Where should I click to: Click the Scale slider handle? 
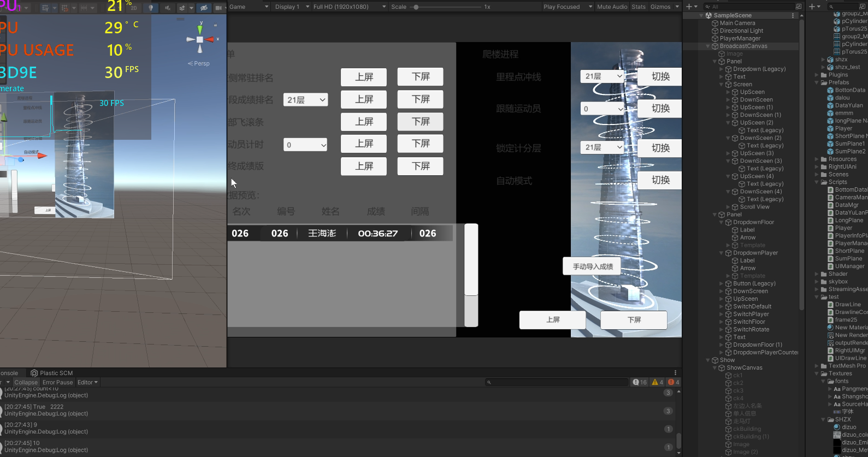[x=416, y=7]
